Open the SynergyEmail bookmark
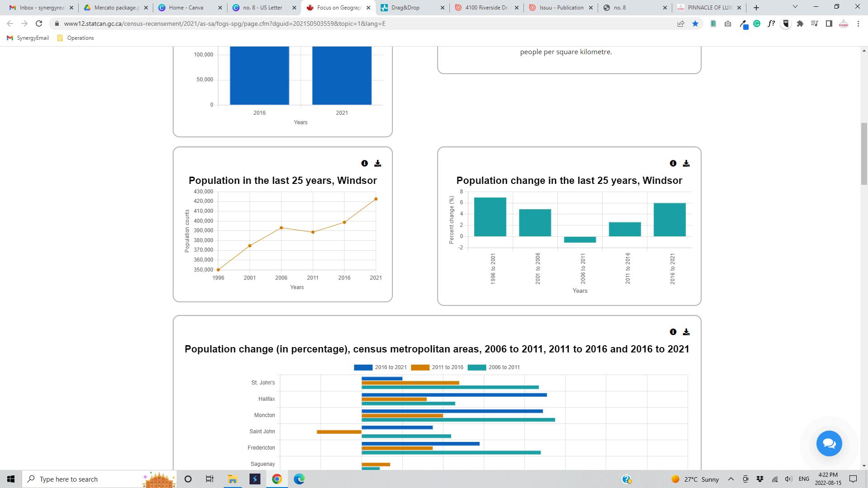The image size is (868, 488). 28,38
